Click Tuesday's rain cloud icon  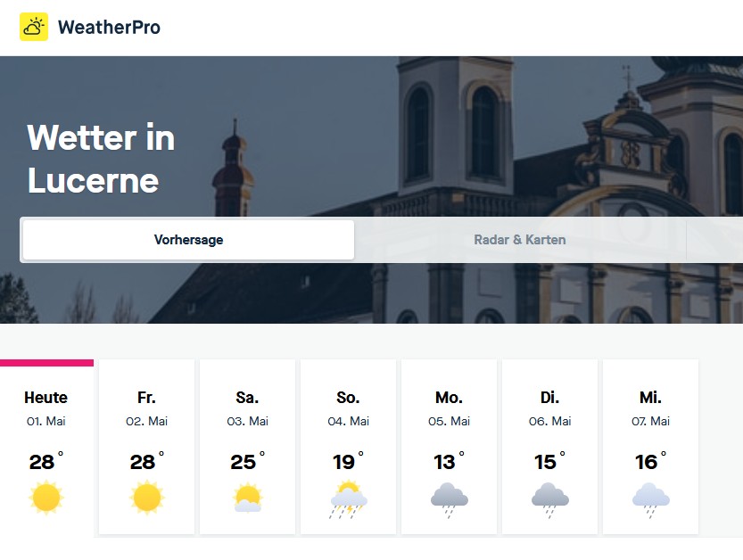550,499
